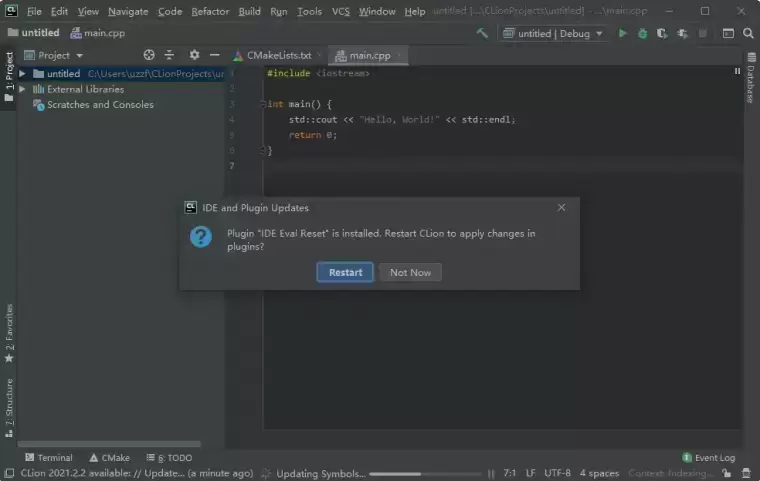Select the main.cpp editor tab
The image size is (760, 481).
point(368,55)
